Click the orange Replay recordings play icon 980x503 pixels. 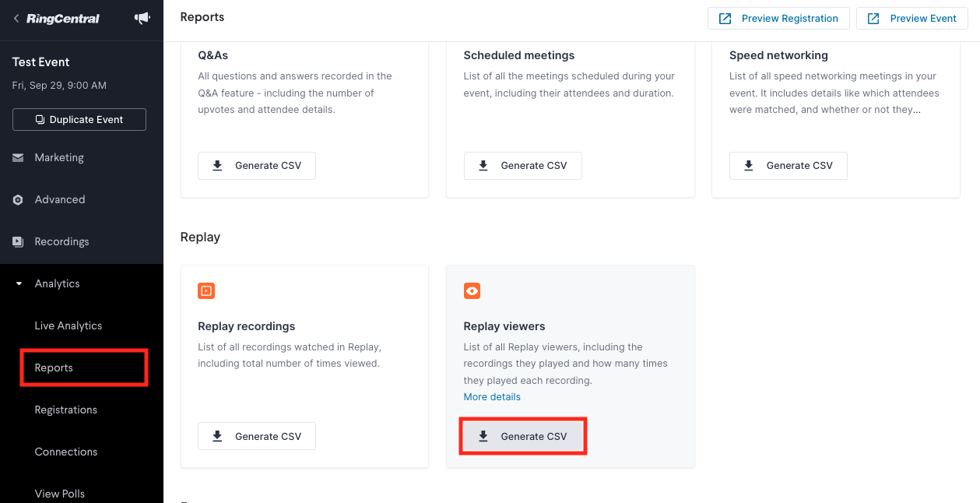206,291
